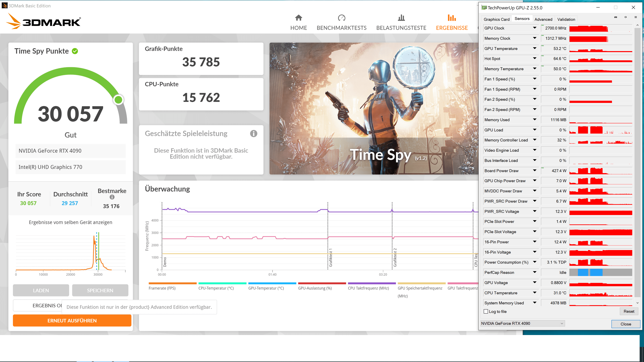Open the GPU Clock sensor dropdown

pos(534,28)
